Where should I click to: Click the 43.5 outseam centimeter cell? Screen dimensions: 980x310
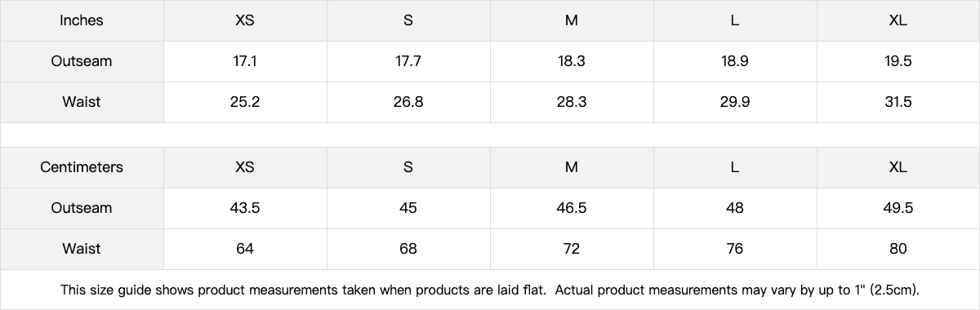tap(245, 208)
